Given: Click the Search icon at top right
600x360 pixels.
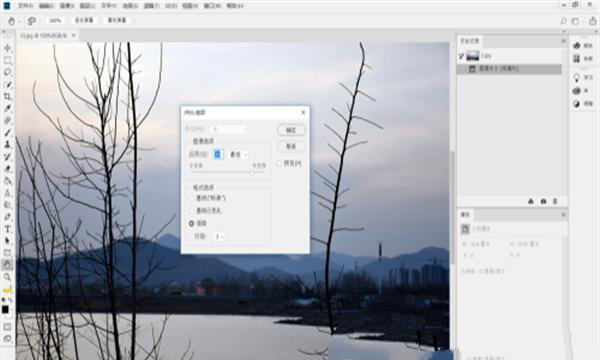Looking at the screenshot, I should 563,21.
